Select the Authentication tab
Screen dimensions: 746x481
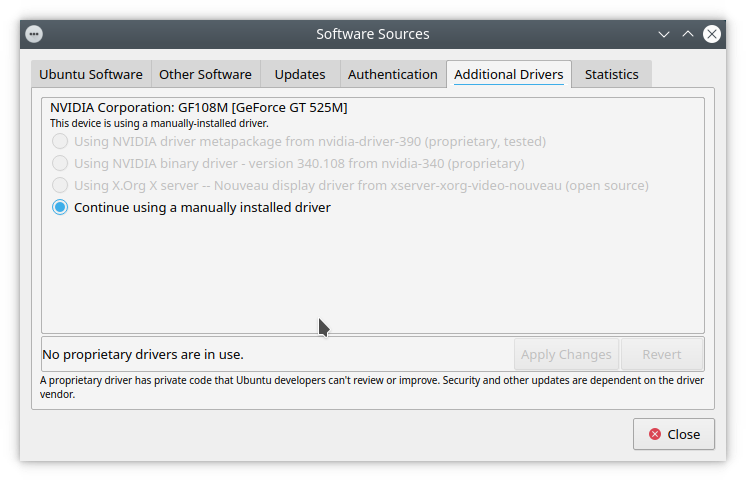[392, 74]
